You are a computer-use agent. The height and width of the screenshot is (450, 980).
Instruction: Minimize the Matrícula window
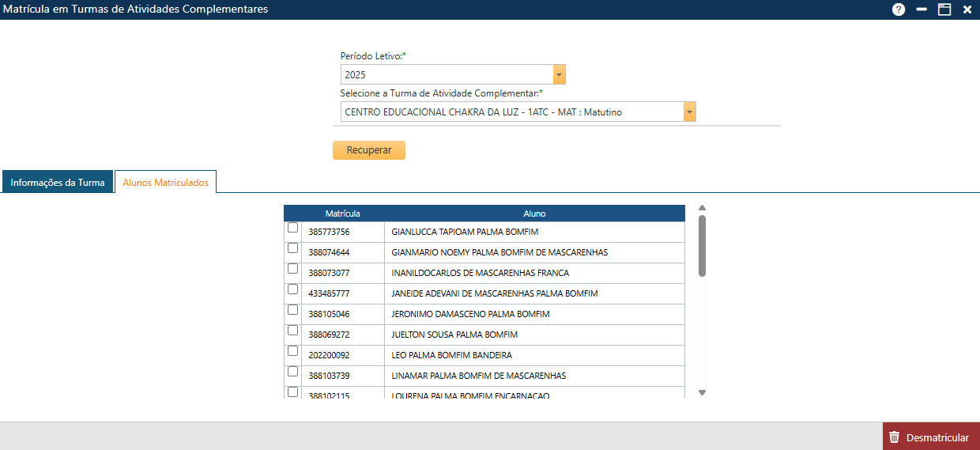click(922, 9)
